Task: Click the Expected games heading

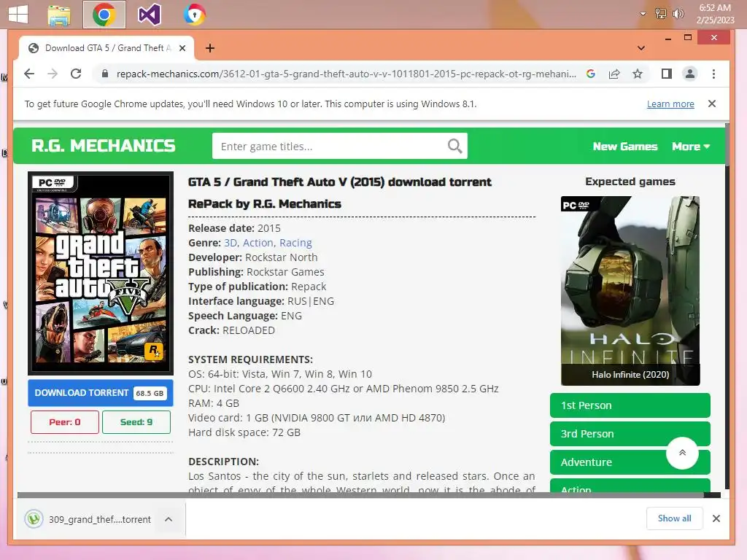Action: pyautogui.click(x=630, y=182)
